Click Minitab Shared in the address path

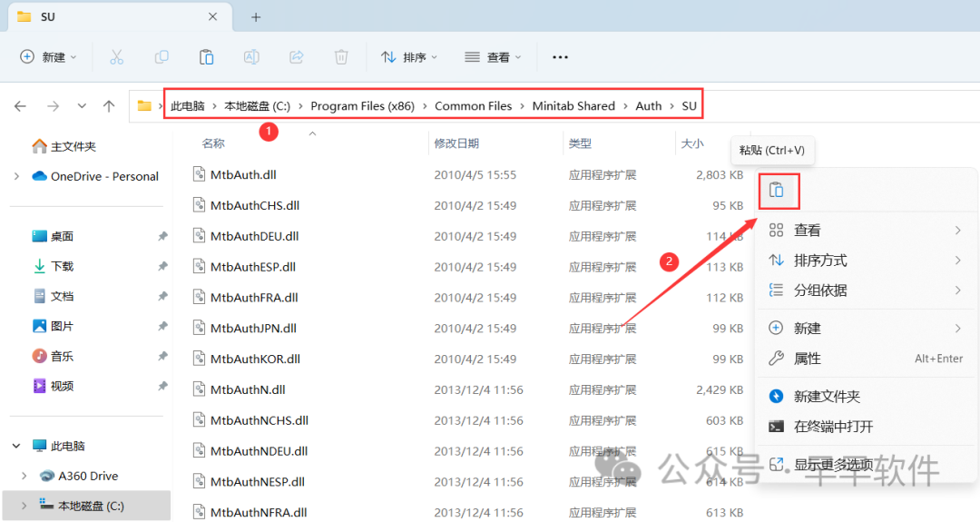pyautogui.click(x=573, y=106)
